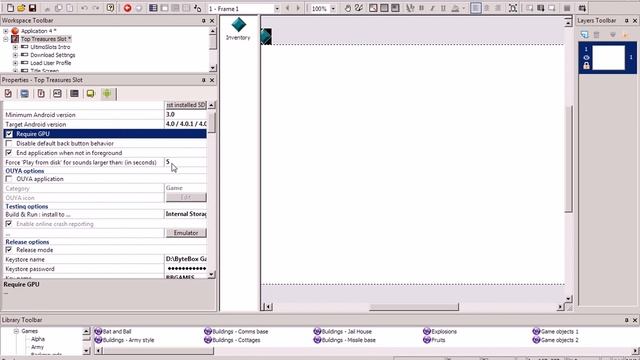Toggle visibility eye of layer 1
640x360 pixels.
click(586, 57)
